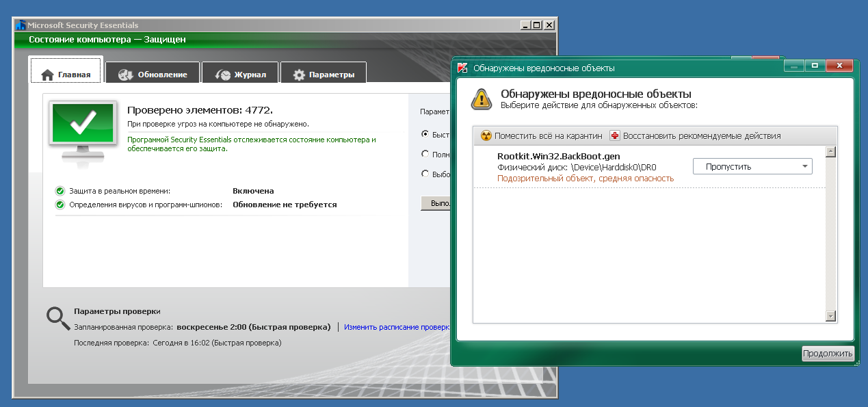Select the Быстрая scan radio button
This screenshot has height=407, width=868.
(425, 134)
